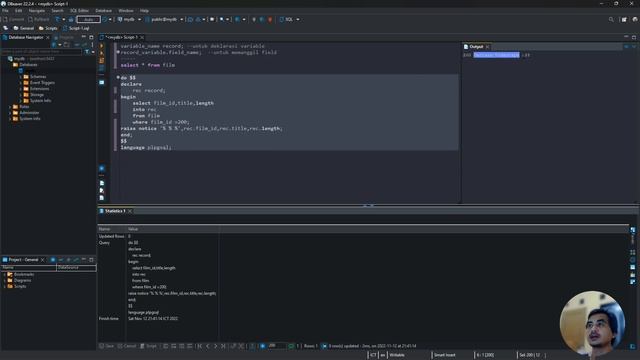
Task: Go to the first row navigation icon
Action: coord(200,346)
